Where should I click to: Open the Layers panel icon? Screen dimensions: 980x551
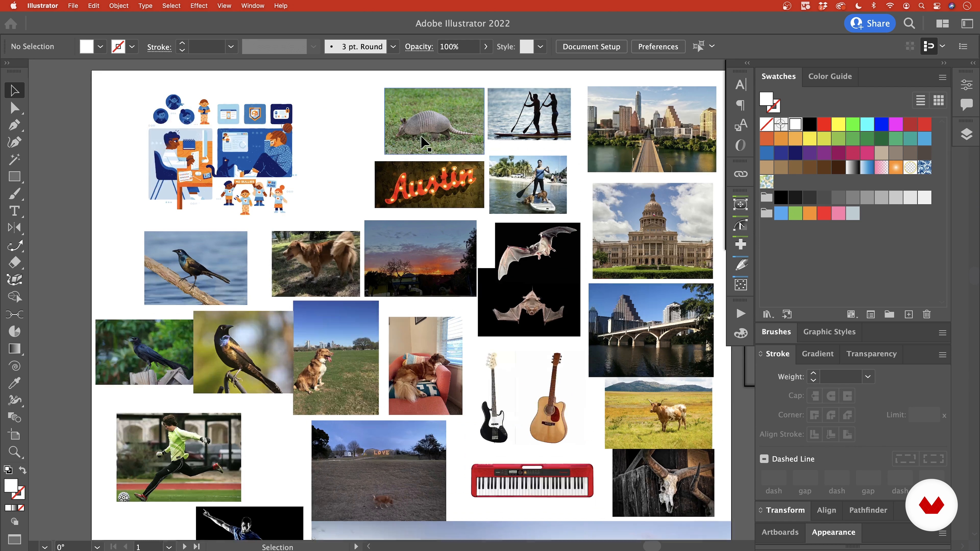[966, 134]
